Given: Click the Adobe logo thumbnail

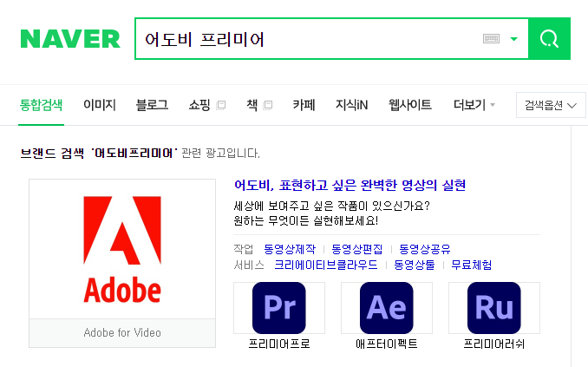Looking at the screenshot, I should point(122,249).
